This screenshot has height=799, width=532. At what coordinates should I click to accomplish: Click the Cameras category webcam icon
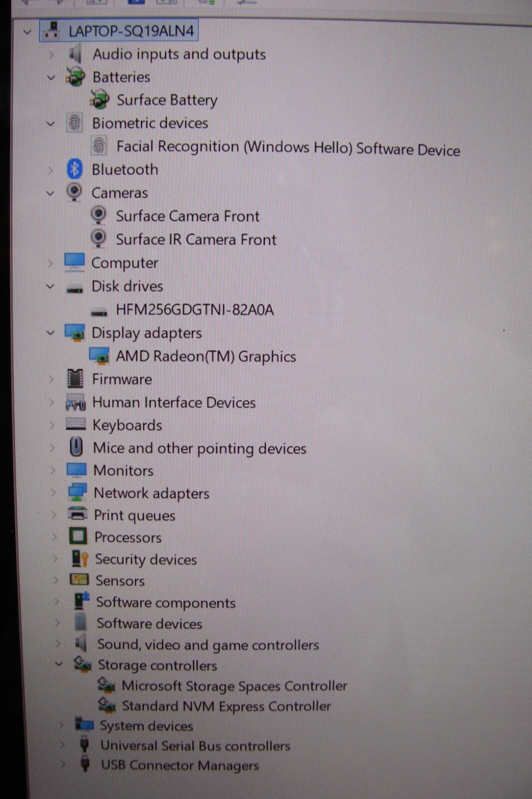pyautogui.click(x=74, y=192)
